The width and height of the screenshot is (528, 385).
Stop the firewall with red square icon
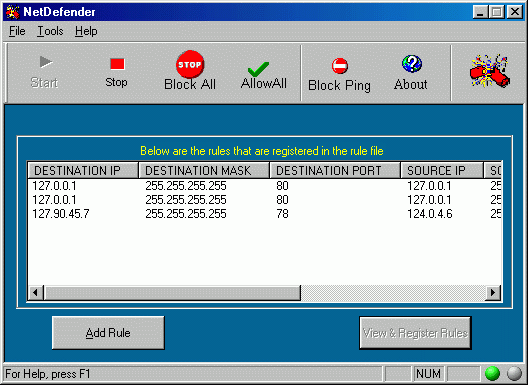117,64
